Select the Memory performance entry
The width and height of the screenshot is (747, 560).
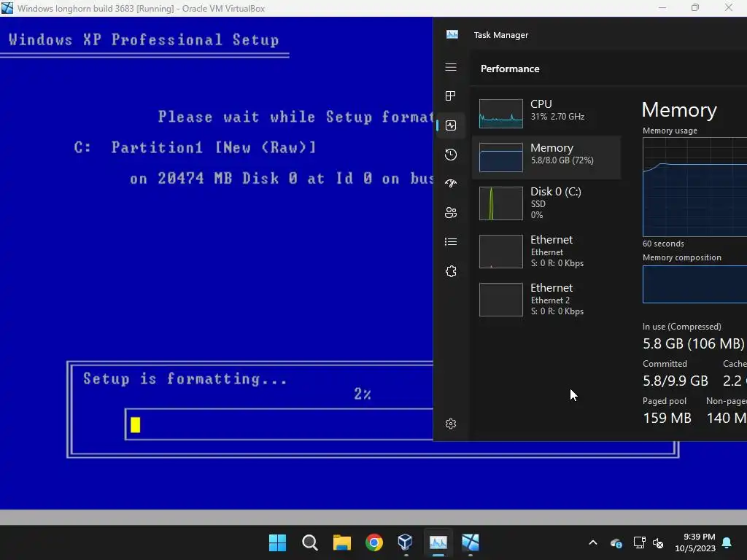coord(546,157)
